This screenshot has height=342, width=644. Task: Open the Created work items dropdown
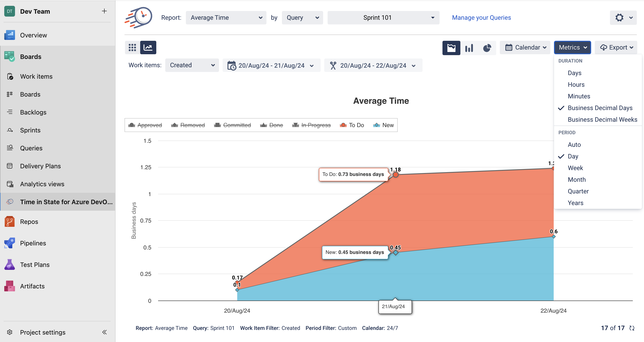[192, 65]
